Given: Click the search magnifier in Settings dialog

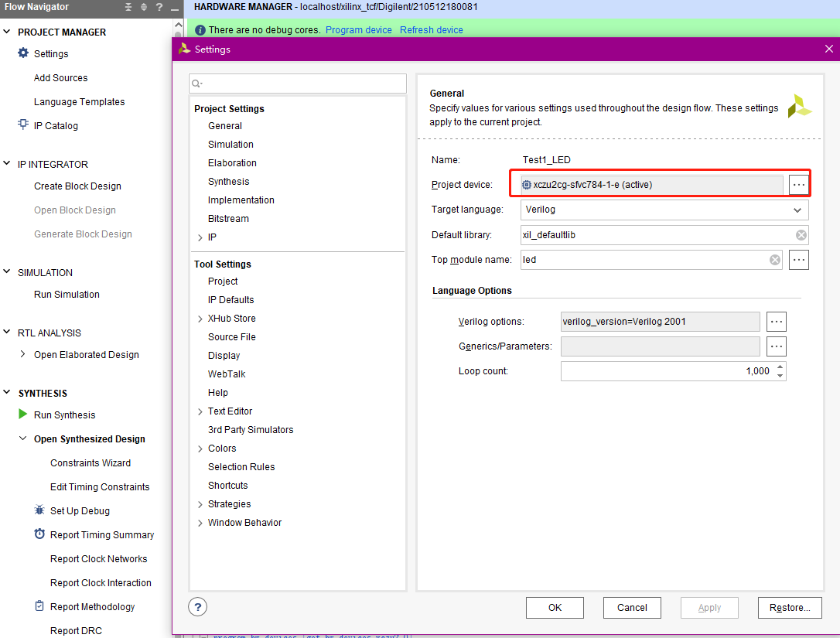Looking at the screenshot, I should (x=197, y=84).
